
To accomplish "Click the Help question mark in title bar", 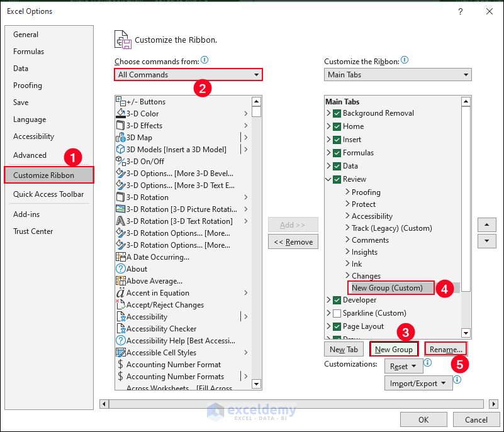I will click(461, 11).
